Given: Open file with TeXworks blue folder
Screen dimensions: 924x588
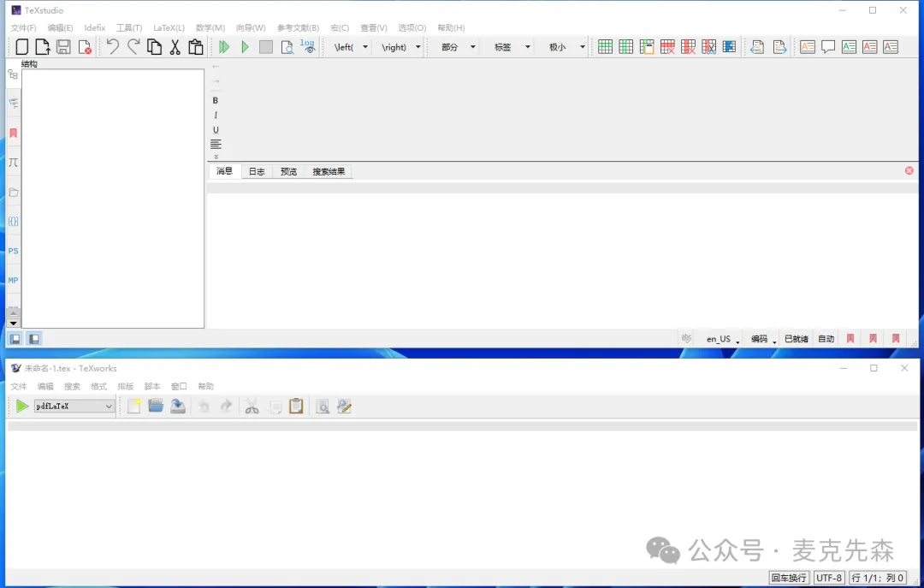Looking at the screenshot, I should (x=156, y=406).
